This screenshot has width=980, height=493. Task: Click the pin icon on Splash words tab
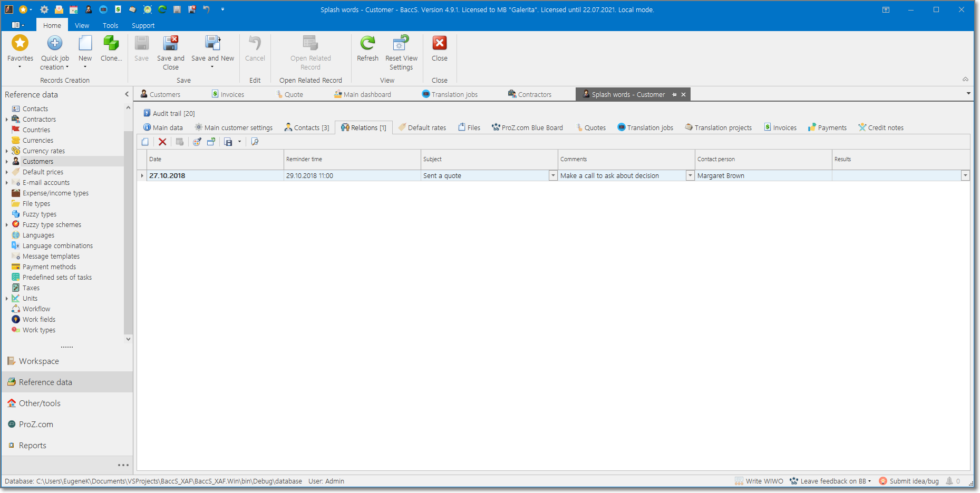[674, 95]
